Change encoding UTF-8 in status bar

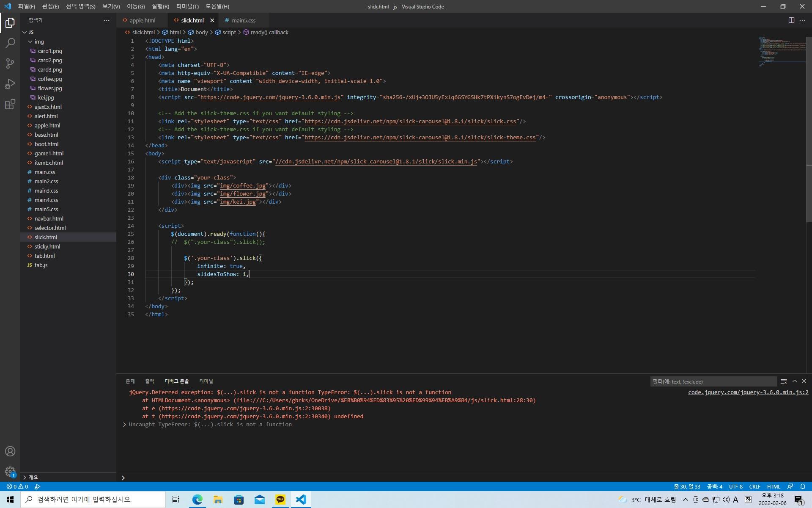click(x=735, y=487)
